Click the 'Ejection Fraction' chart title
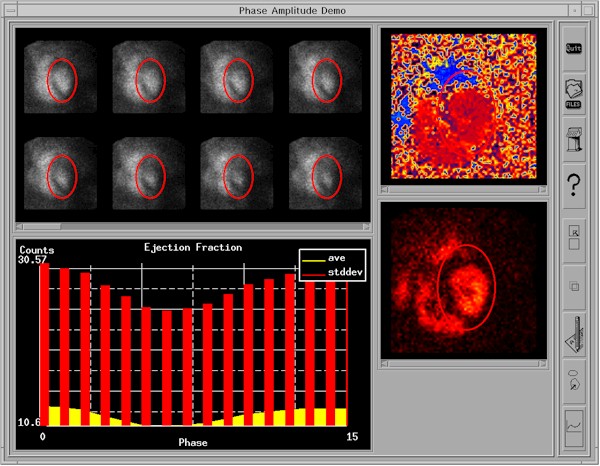The image size is (600, 466). [193, 248]
